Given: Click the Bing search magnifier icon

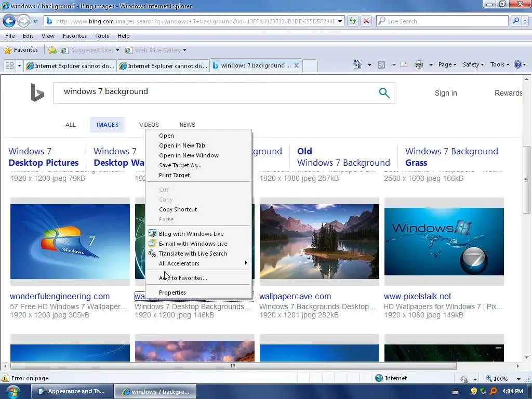Looking at the screenshot, I should coord(384,92).
